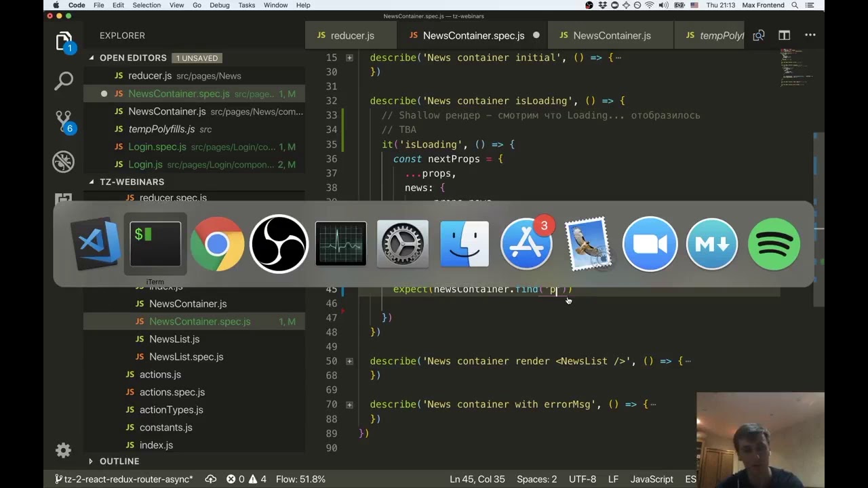Open the Selection menu
This screenshot has width=868, height=488.
146,5
